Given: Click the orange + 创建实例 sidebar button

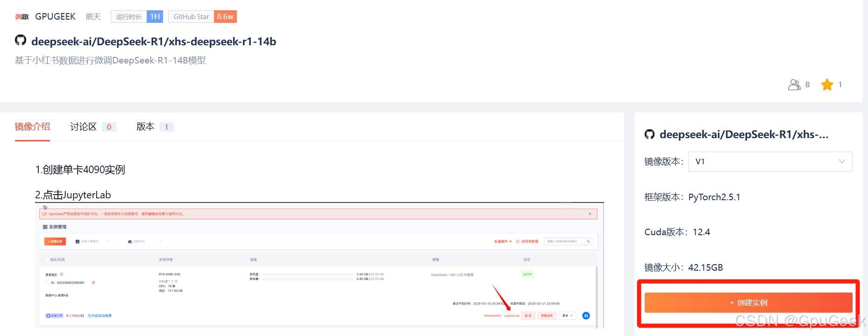Looking at the screenshot, I should coord(748,302).
